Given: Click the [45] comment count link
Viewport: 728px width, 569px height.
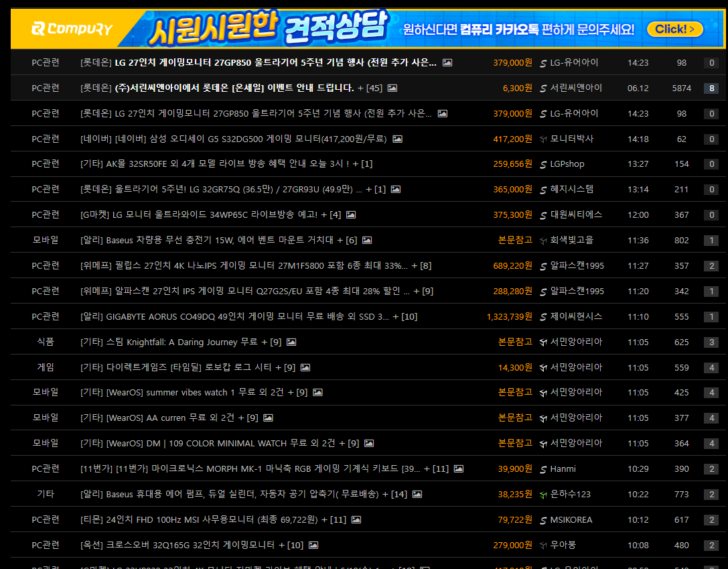Looking at the screenshot, I should coord(374,88).
